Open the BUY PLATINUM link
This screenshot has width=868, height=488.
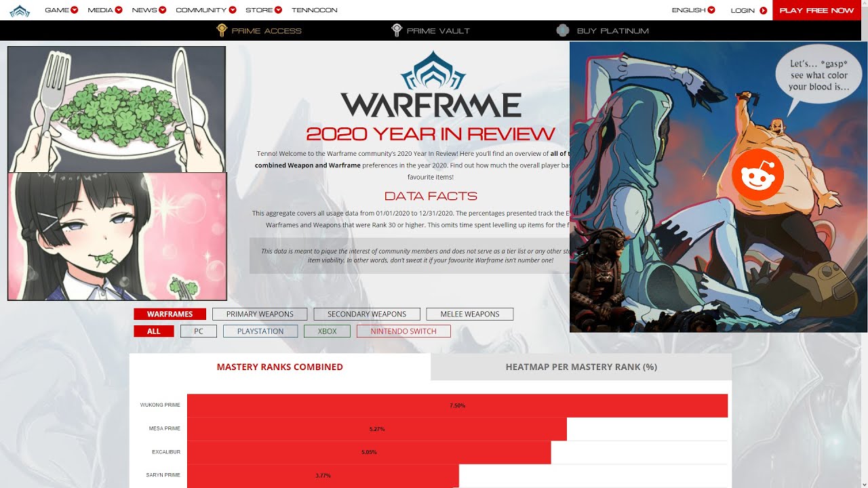pos(613,30)
